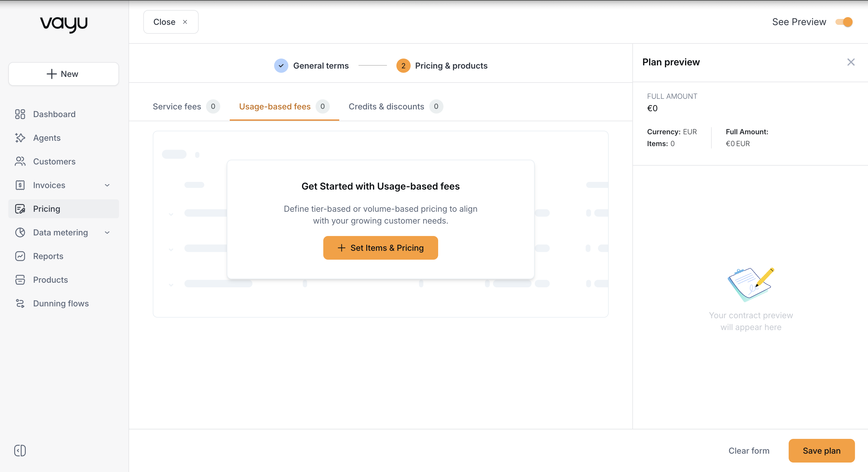Switch to the Service fees tab
868x472 pixels.
(x=186, y=106)
